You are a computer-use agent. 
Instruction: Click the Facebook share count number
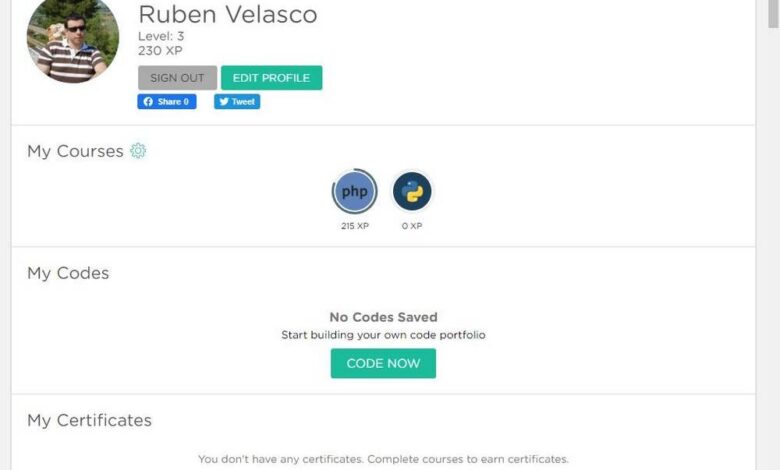point(186,102)
